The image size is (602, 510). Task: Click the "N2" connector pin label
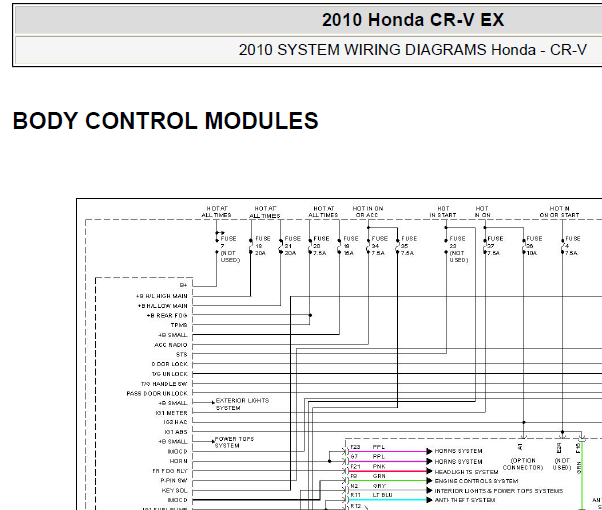click(354, 486)
